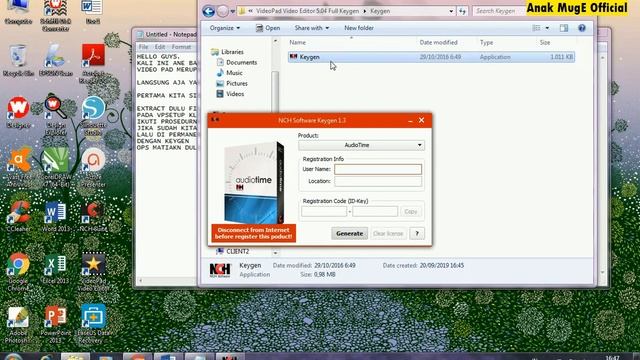Screen dimensions: 640x360
Task: Expand the address bar history dropdown
Action: pos(451,11)
